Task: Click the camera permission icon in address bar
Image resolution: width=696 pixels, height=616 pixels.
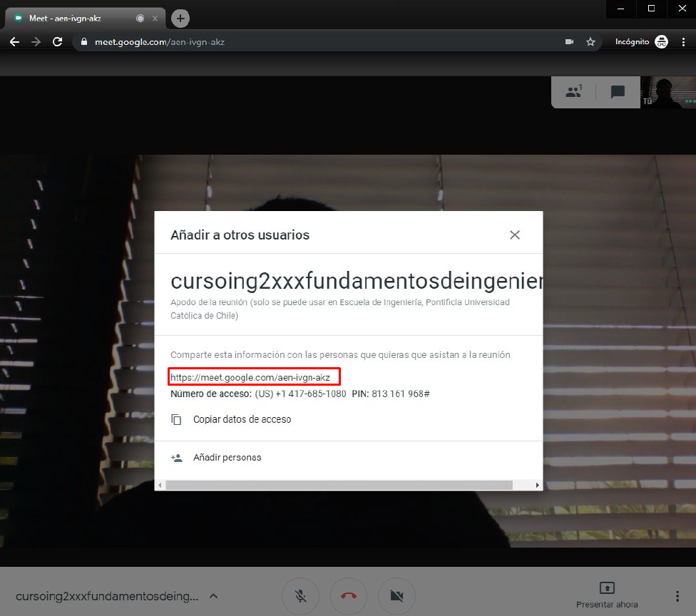Action: [x=570, y=42]
